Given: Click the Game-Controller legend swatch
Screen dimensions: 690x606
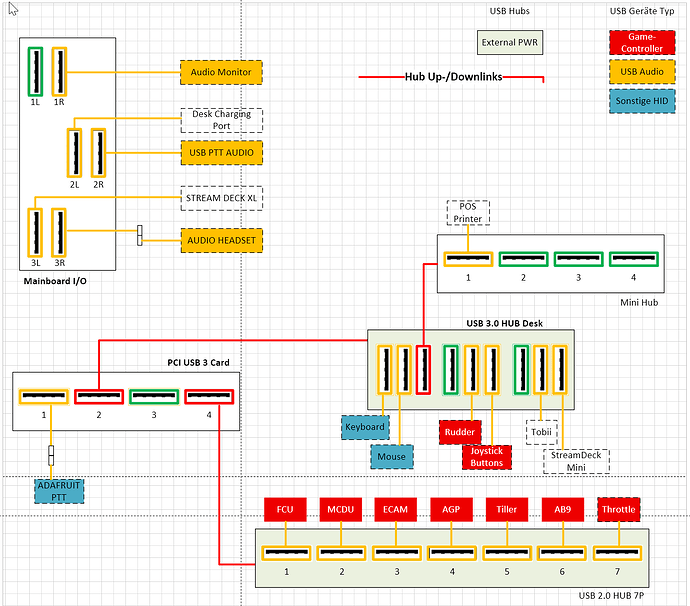Looking at the screenshot, I should (642, 42).
